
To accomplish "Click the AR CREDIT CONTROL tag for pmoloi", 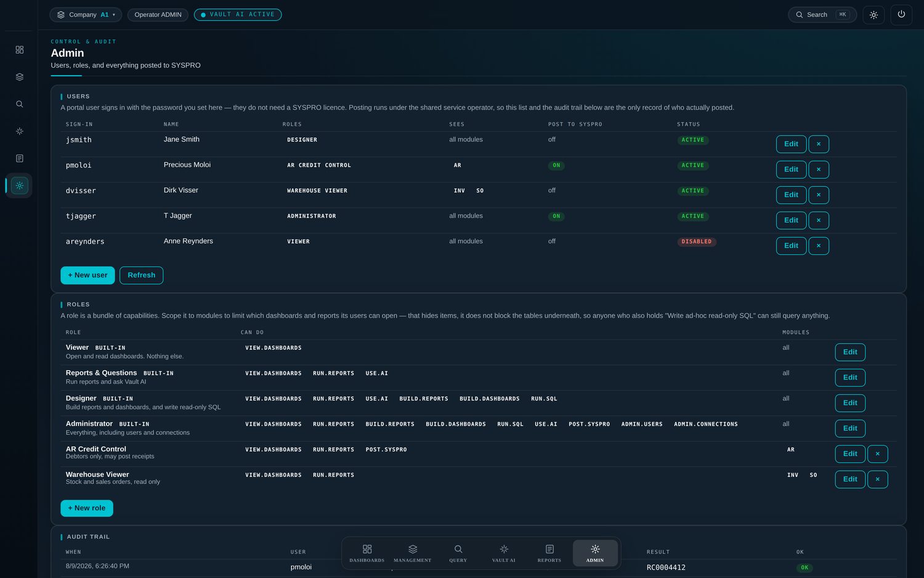I will [x=319, y=166].
